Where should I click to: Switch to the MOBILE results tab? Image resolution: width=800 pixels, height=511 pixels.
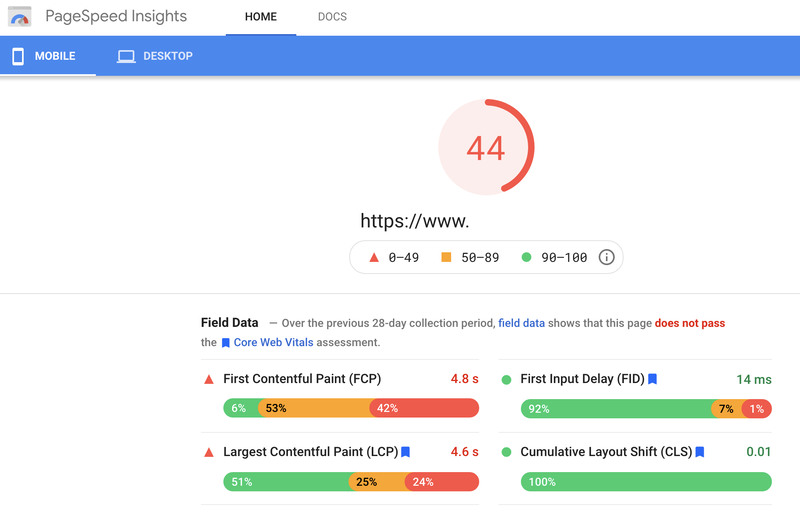[48, 56]
